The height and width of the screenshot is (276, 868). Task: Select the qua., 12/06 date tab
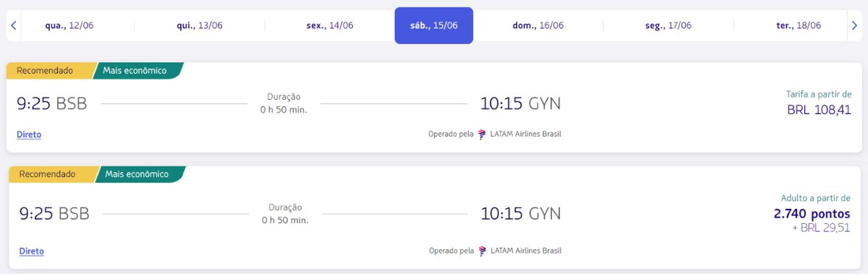pos(69,25)
